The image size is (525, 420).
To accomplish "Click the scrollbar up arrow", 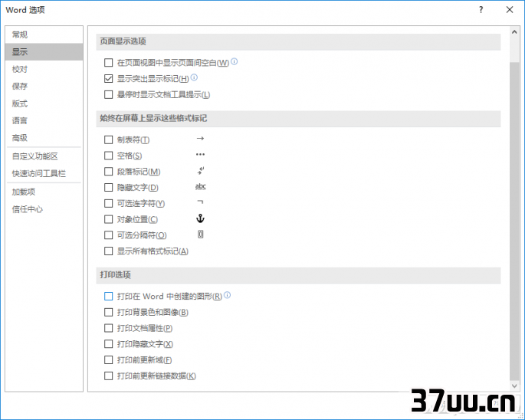I will point(514,32).
